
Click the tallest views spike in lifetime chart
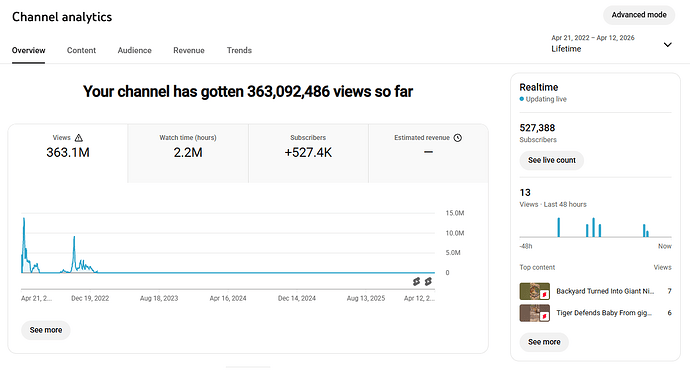coord(24,219)
